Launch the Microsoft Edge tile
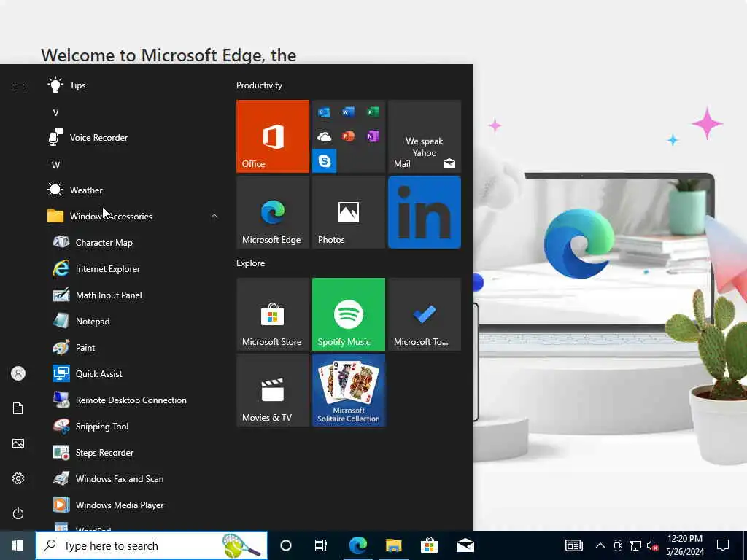Image resolution: width=747 pixels, height=560 pixels. tap(273, 212)
